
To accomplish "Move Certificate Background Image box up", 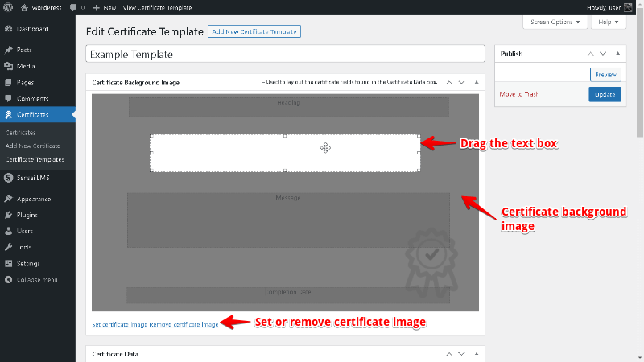I will coord(449,83).
